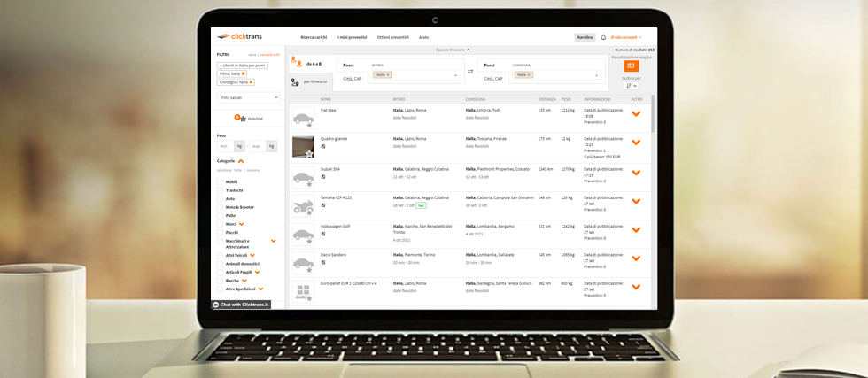Screen dimensions: 868x378
Task: Open the 'Ordina per' sort dropdown
Action: pos(631,86)
